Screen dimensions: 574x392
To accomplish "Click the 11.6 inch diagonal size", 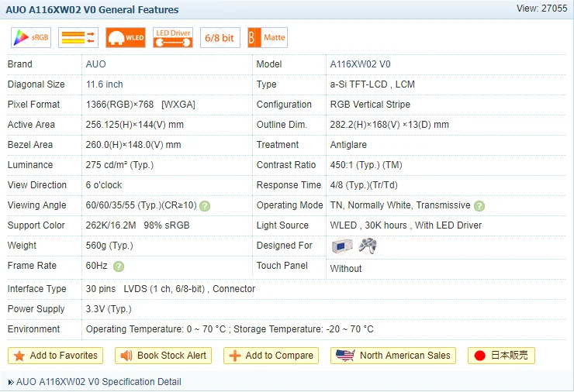I will click(x=105, y=84).
